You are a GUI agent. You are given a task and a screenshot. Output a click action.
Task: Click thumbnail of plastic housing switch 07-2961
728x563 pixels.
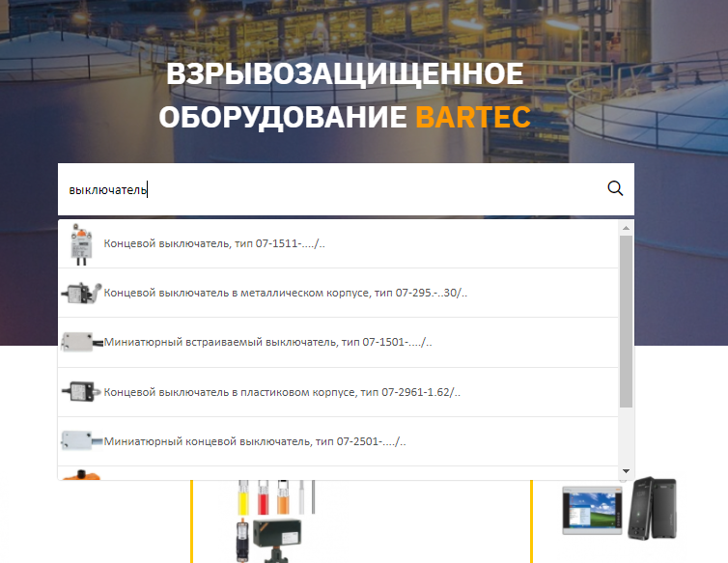click(x=81, y=392)
